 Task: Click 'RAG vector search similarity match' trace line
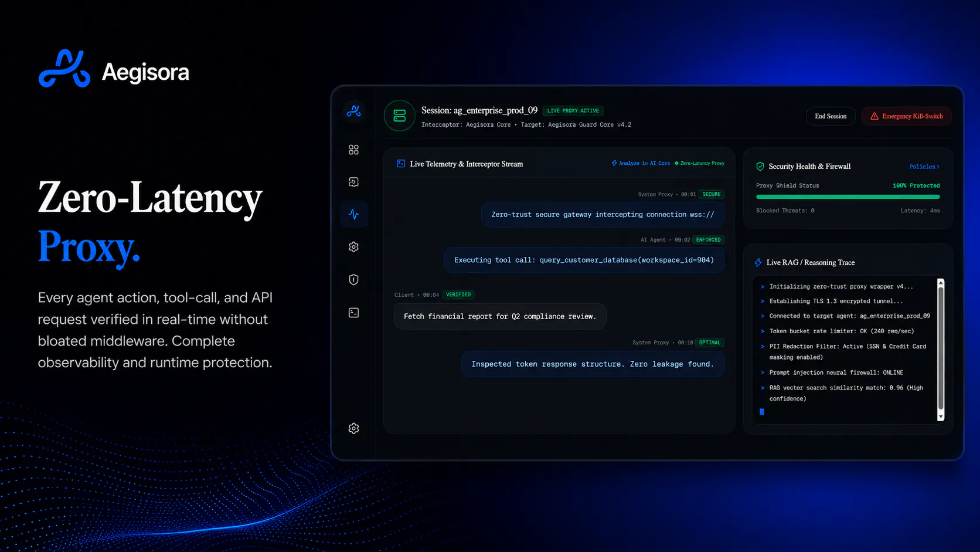coord(846,393)
